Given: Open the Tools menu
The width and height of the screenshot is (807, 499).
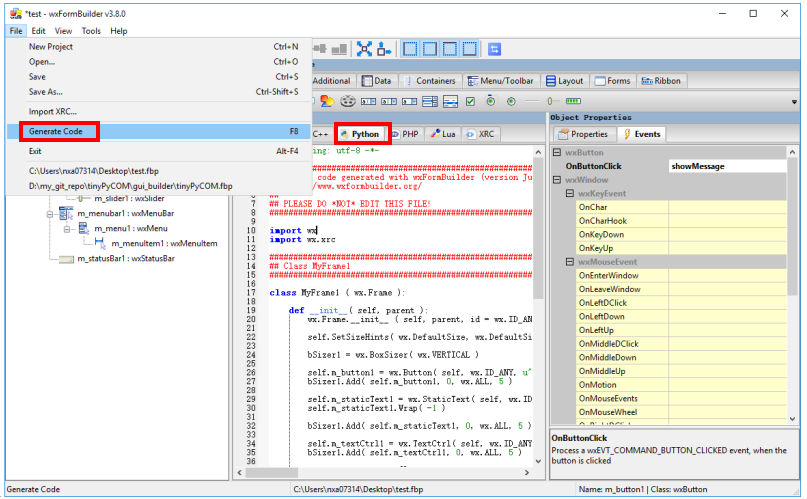Looking at the screenshot, I should (x=91, y=31).
